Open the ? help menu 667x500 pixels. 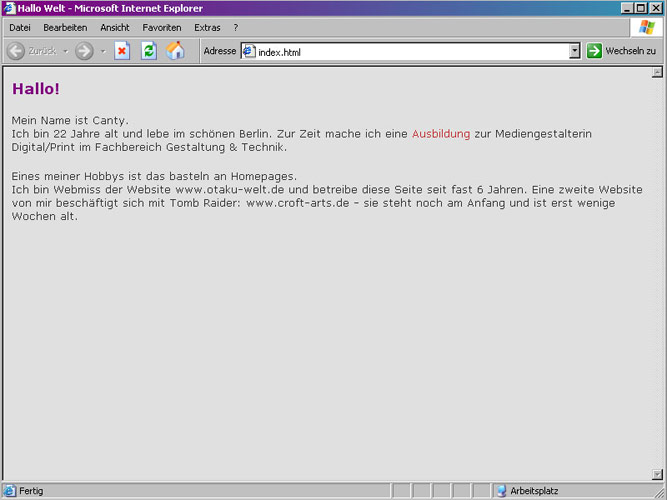coord(236,28)
